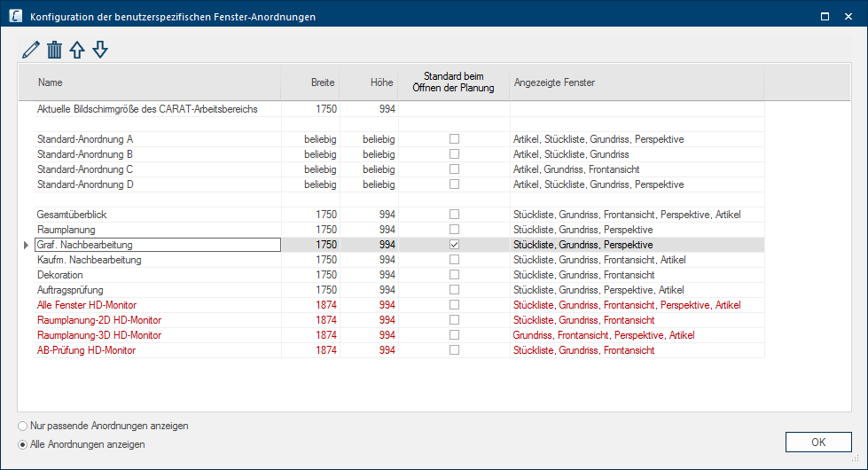The image size is (868, 470).
Task: Click the pencil edit icon
Action: tap(31, 51)
